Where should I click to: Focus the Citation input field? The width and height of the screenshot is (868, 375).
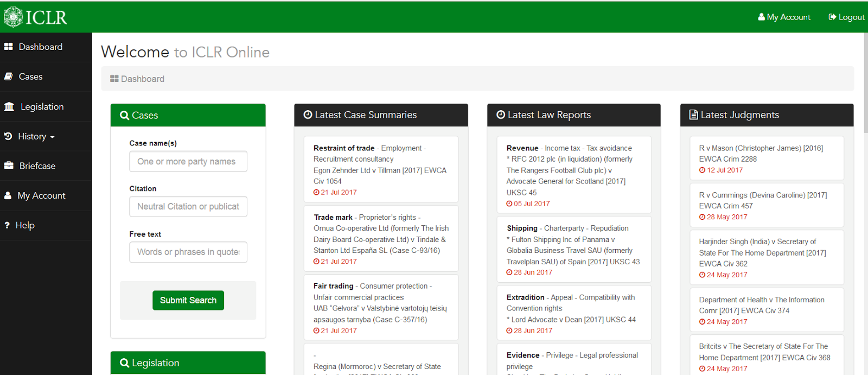188,206
